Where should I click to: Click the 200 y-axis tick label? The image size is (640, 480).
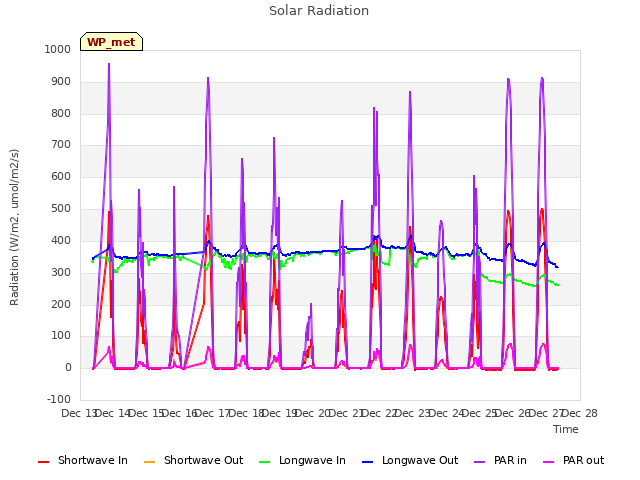point(61,304)
